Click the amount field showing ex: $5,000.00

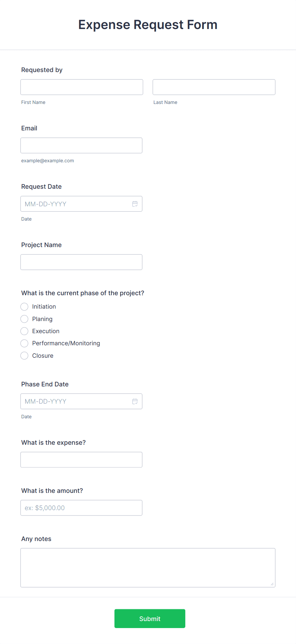81,508
